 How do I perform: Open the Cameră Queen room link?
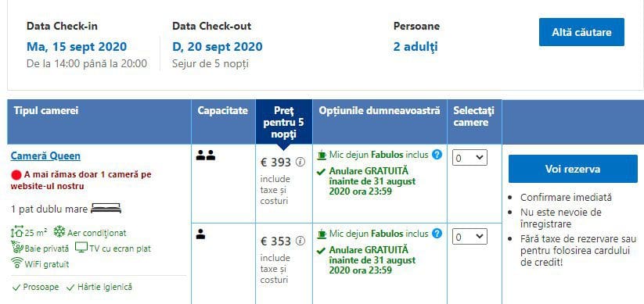(x=45, y=156)
